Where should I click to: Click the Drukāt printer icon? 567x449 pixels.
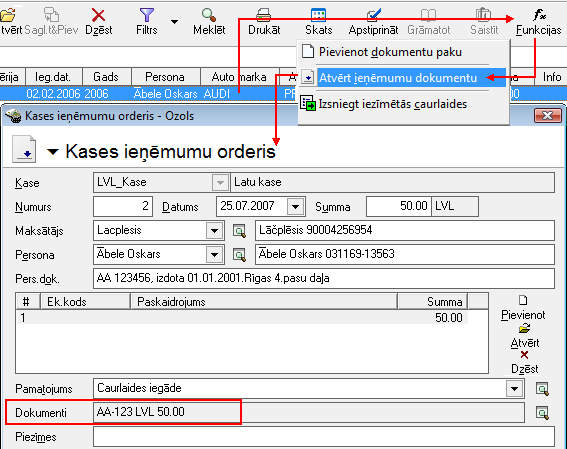point(264,15)
